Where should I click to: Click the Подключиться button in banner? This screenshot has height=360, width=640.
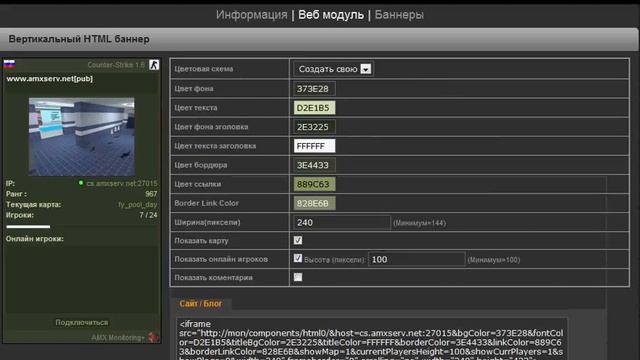coord(82,322)
